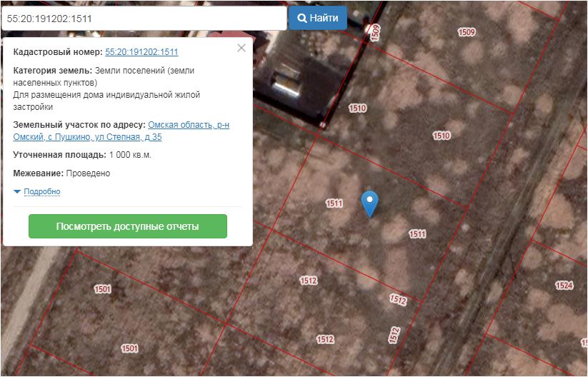The image size is (588, 379).
Task: Open the cadastral number link 55:20:191202:1511
Action: [x=141, y=51]
